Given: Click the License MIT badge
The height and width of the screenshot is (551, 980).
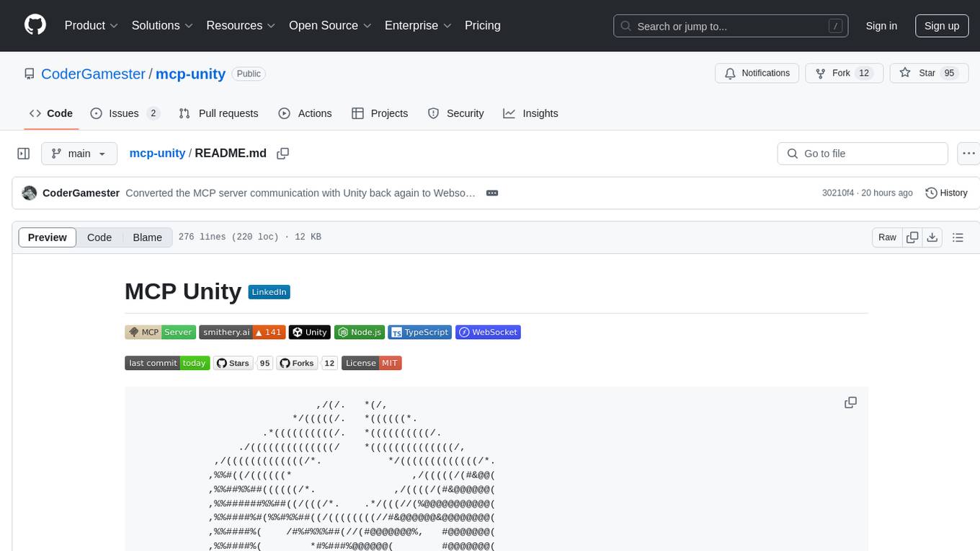Looking at the screenshot, I should point(371,363).
